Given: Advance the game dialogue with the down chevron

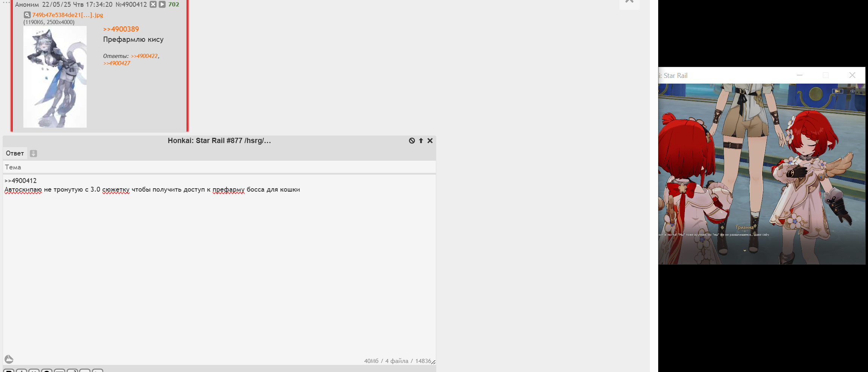Looking at the screenshot, I should (x=744, y=251).
